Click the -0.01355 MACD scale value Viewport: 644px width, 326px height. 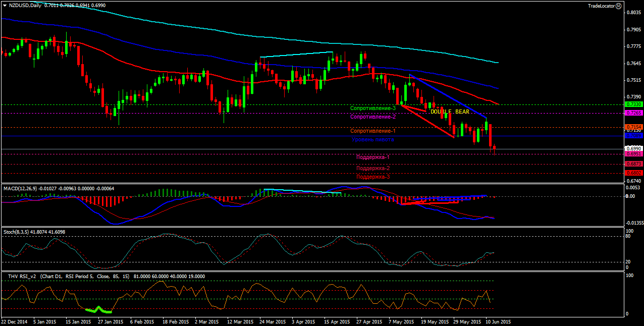(634, 222)
